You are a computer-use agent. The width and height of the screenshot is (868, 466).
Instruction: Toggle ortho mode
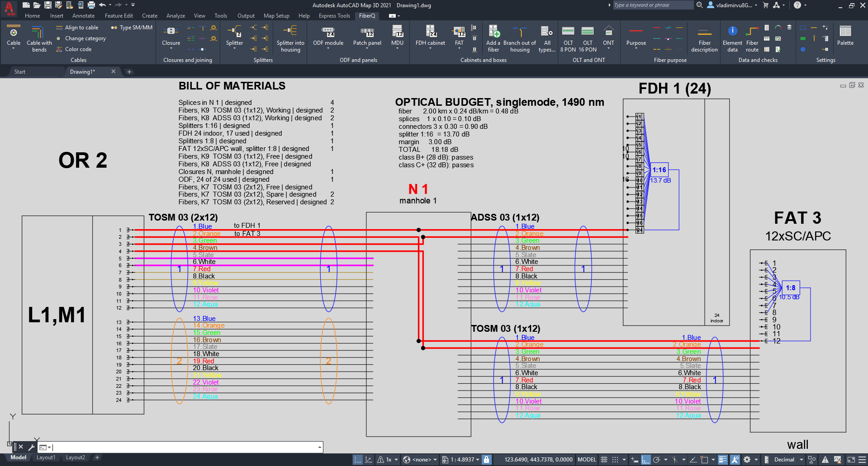pos(646,460)
